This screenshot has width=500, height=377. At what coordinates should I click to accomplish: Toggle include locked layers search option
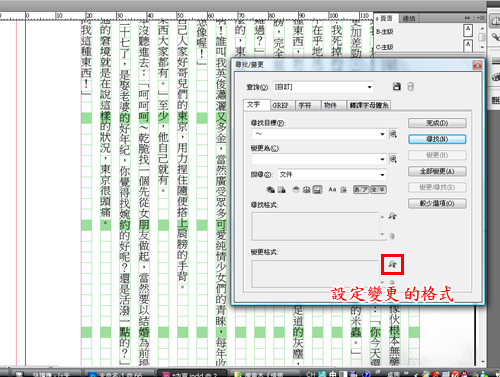click(270, 190)
